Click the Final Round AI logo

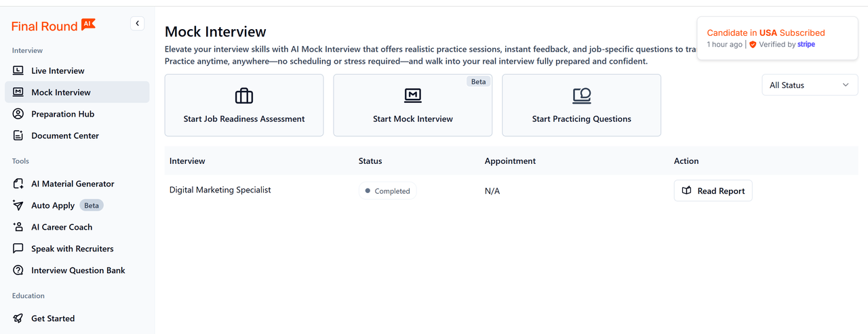(x=54, y=26)
